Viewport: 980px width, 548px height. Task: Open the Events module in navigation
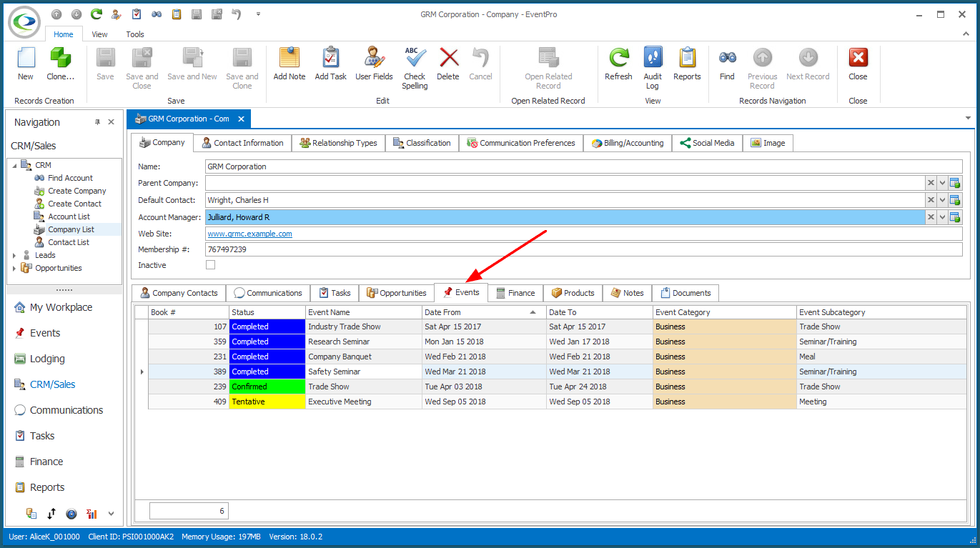click(x=45, y=333)
